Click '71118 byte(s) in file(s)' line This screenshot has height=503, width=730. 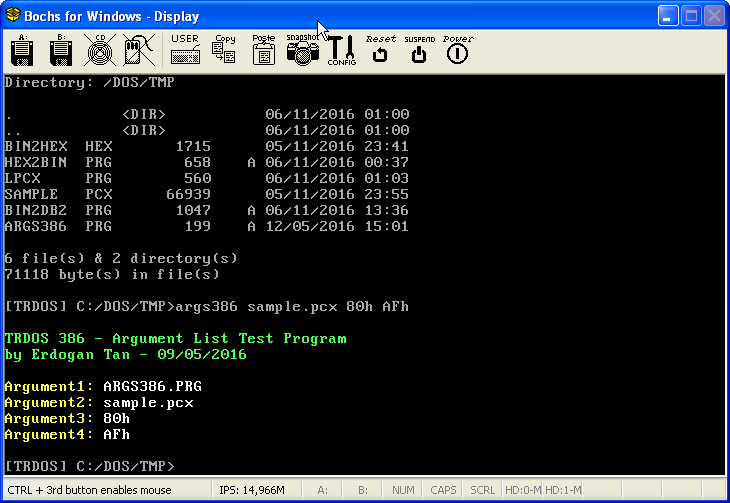coord(112,274)
